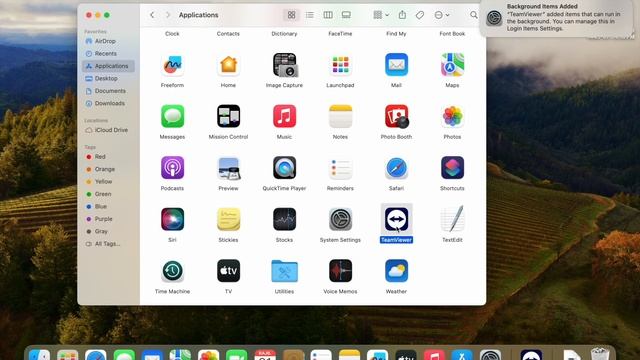Select the Voice Memos app

(340, 271)
